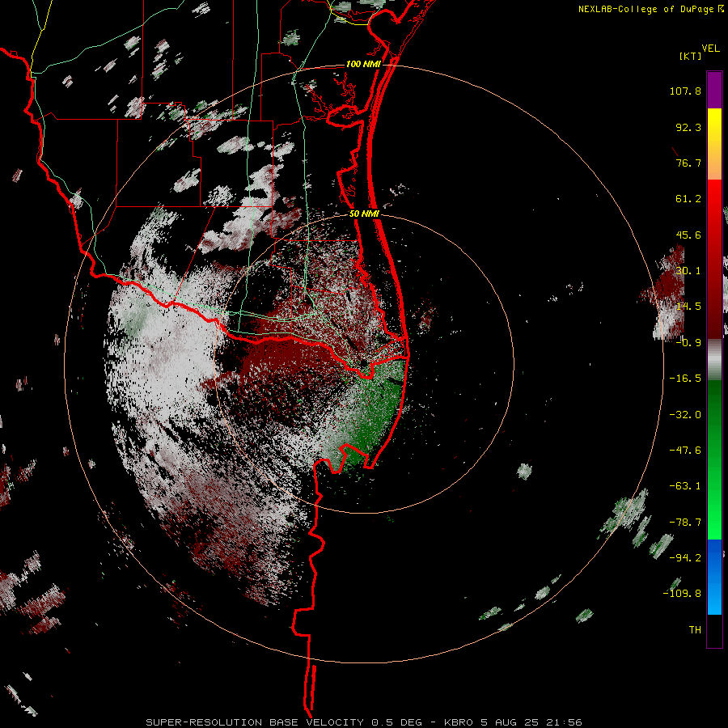Click the 92.3 legend value
The height and width of the screenshot is (728, 728).
tap(688, 127)
